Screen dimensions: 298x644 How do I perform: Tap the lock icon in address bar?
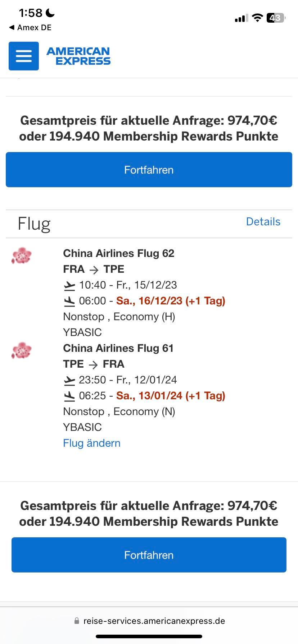pos(77,621)
